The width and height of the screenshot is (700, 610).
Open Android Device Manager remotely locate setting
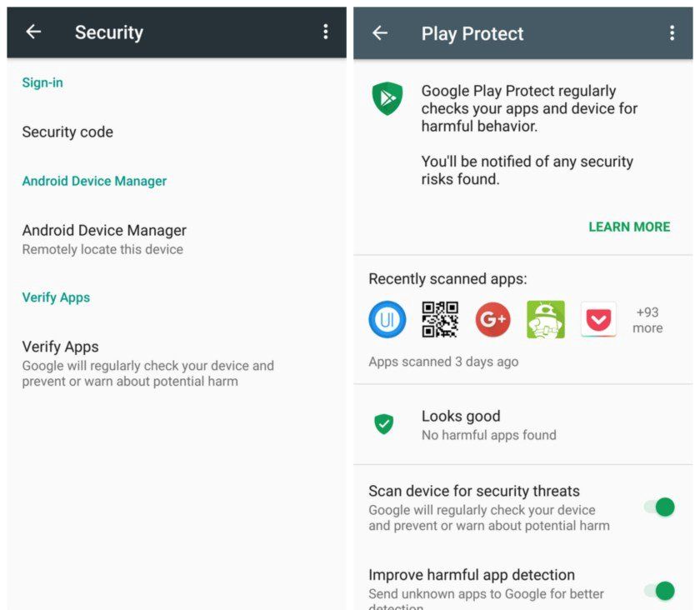click(x=177, y=239)
